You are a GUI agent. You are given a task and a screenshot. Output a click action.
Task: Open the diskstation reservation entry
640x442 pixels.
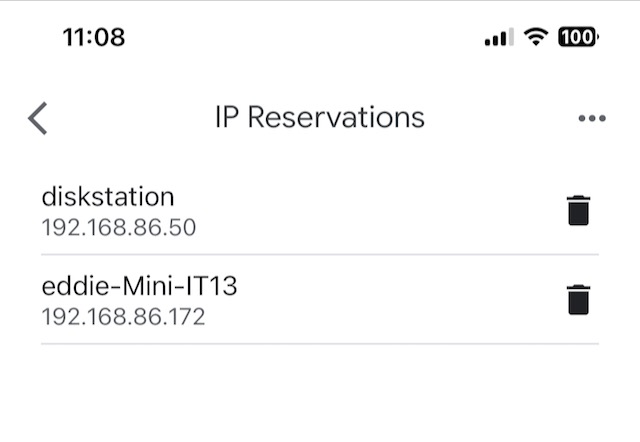click(x=107, y=197)
